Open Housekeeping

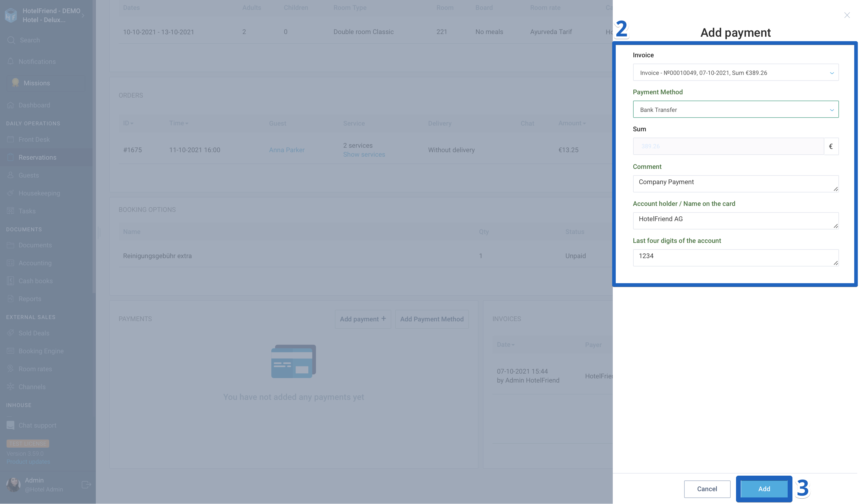click(39, 193)
